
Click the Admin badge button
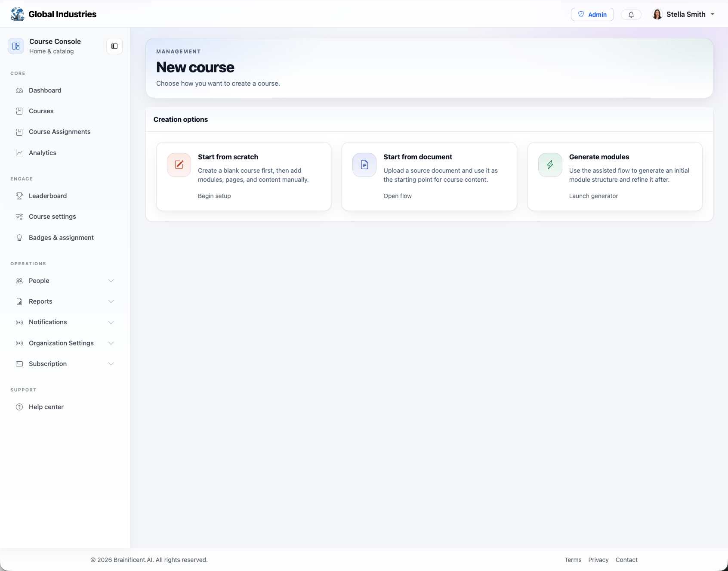592,15
